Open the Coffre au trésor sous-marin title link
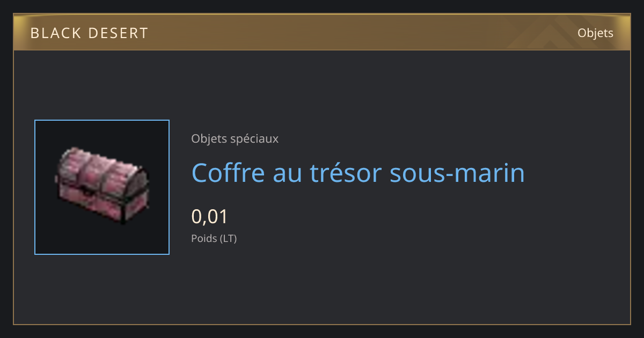644x338 pixels. [x=358, y=173]
